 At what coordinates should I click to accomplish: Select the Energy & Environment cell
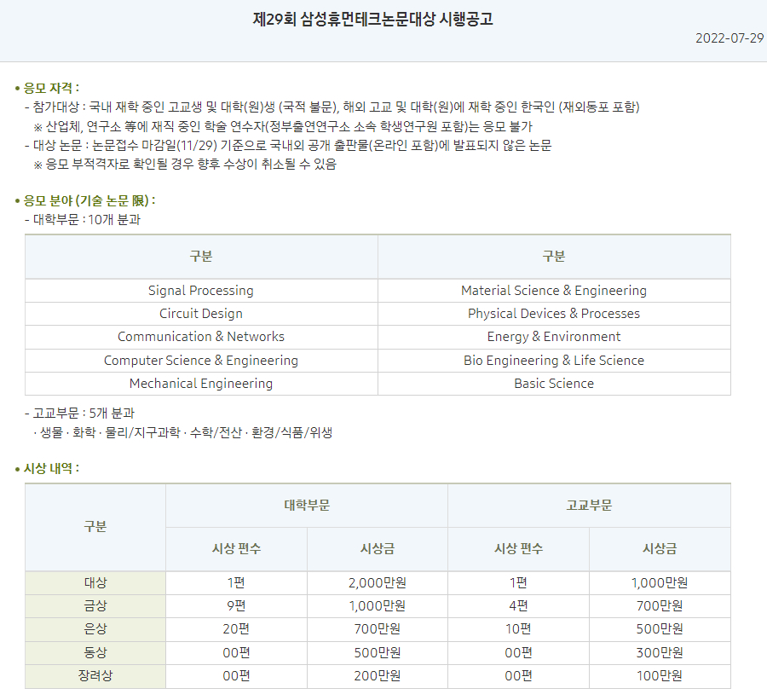tap(554, 337)
